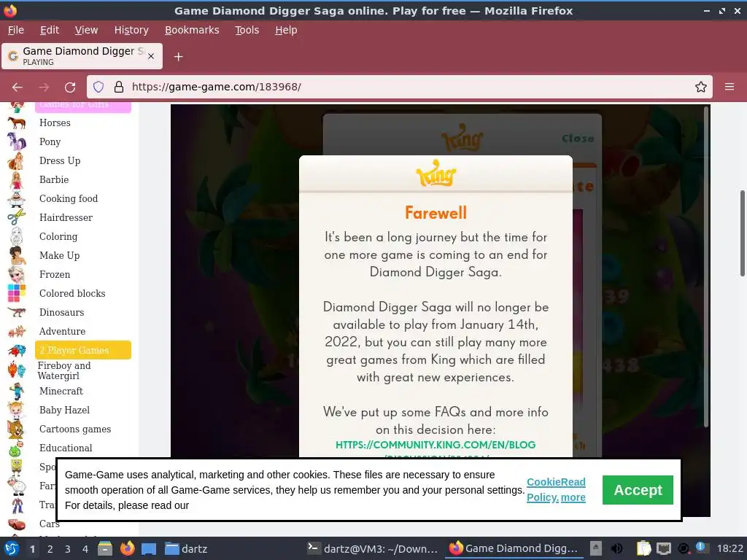
Task: Click the Cooking food chef icon
Action: click(x=17, y=198)
